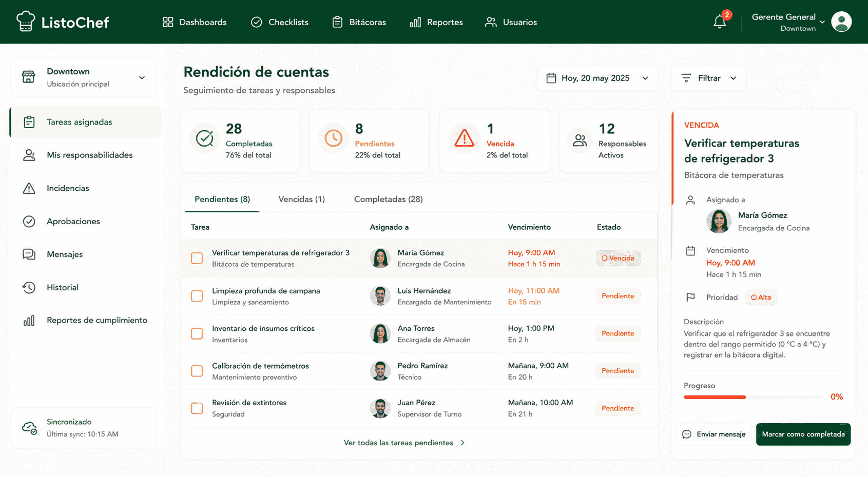Click the Pendientes clock icon in stats

pyautogui.click(x=334, y=138)
